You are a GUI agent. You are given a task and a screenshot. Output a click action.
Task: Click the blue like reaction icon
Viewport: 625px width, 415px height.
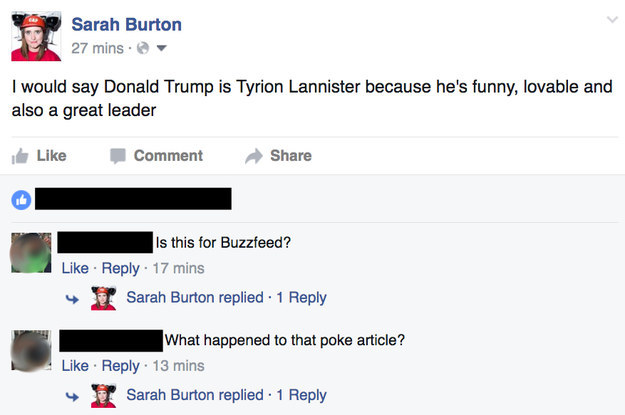point(20,199)
